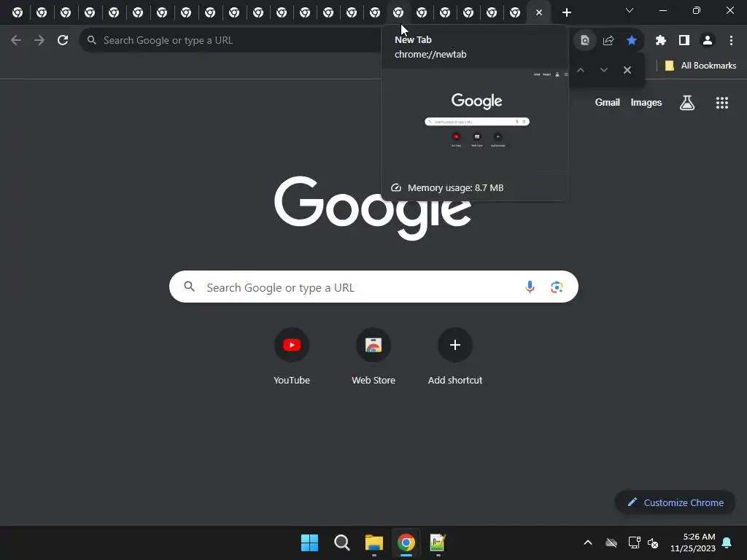Image resolution: width=747 pixels, height=560 pixels.
Task: Go back to previous page
Action: pos(16,41)
